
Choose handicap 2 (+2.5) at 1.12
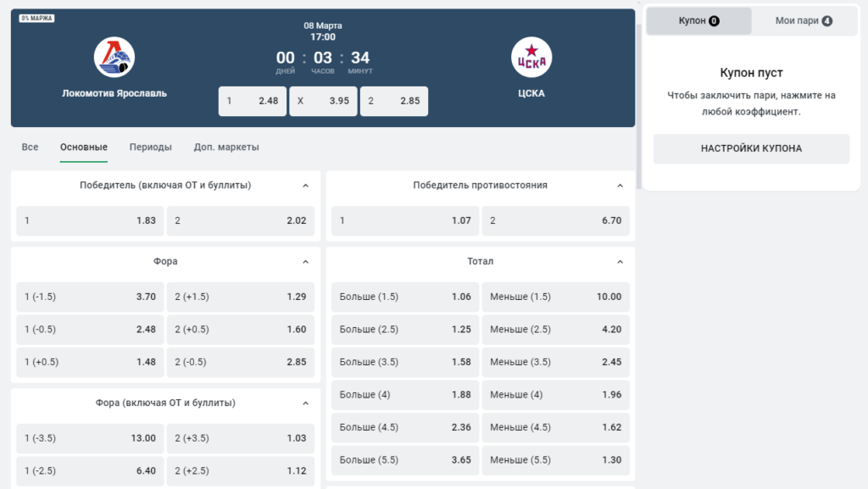pos(241,471)
